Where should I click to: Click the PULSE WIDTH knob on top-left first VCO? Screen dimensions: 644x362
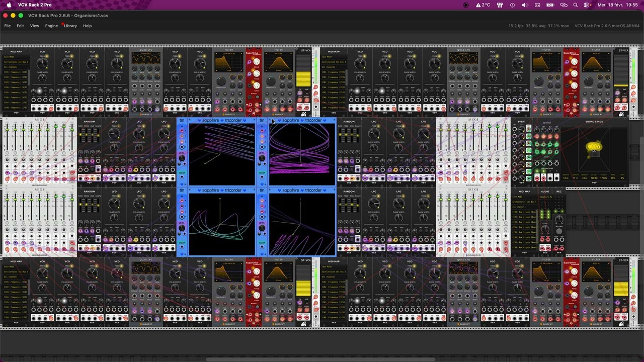coord(43,78)
